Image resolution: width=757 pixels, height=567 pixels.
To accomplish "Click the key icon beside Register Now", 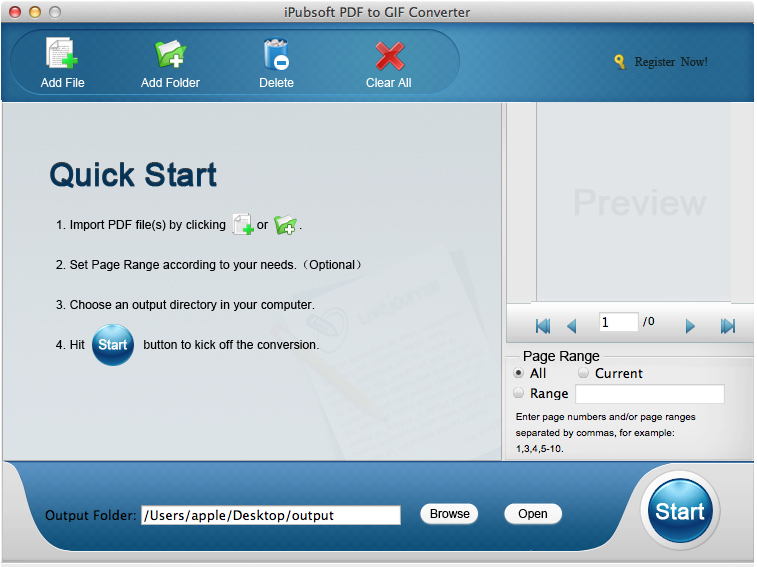I will (620, 62).
